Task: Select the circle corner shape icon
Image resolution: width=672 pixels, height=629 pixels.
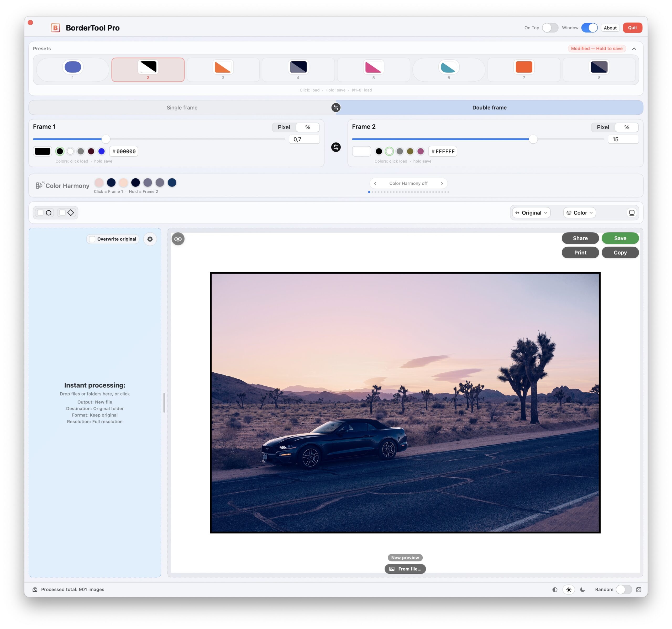Action: tap(44, 212)
